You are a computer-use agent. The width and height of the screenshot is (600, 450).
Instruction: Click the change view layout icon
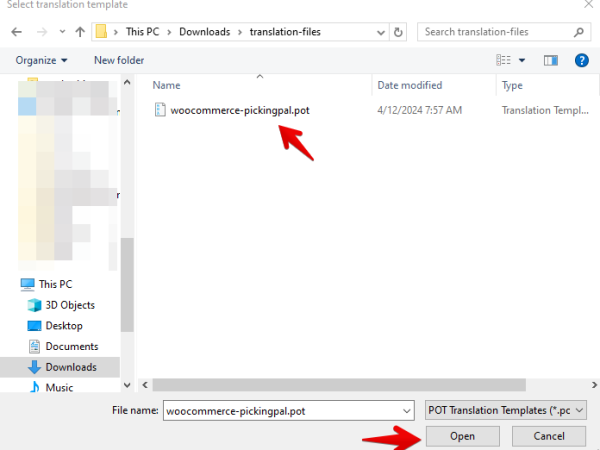click(504, 60)
